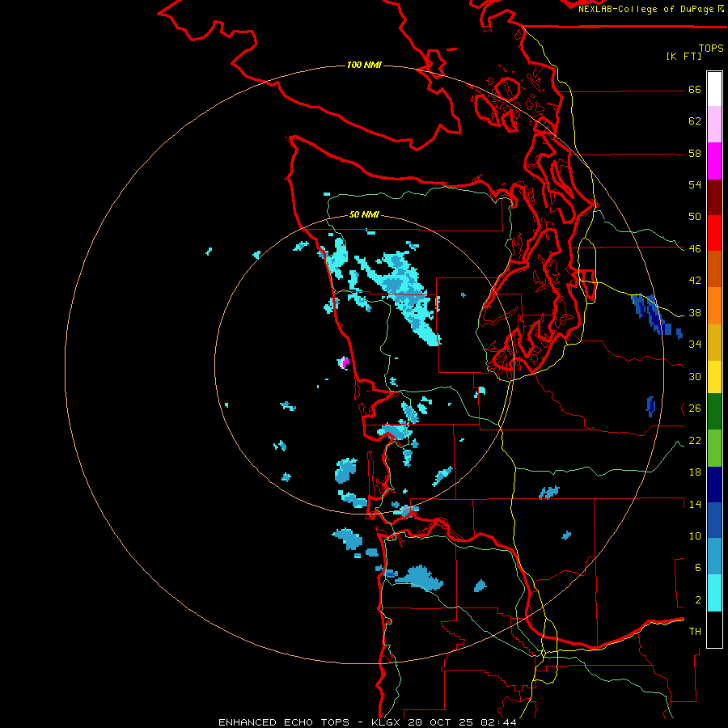This screenshot has width=728, height=728.
Task: Click the legend value "22"
Action: (695, 440)
